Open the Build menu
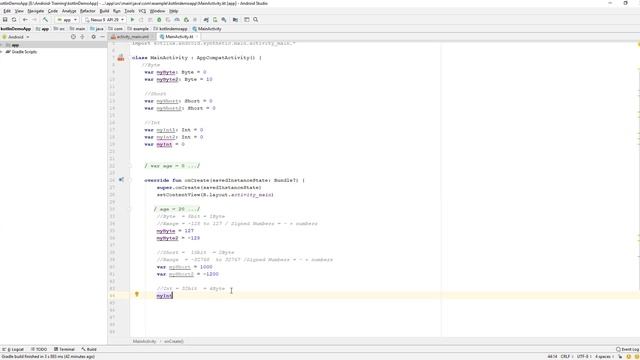Image resolution: width=640 pixels, height=360 pixels. coord(104,11)
